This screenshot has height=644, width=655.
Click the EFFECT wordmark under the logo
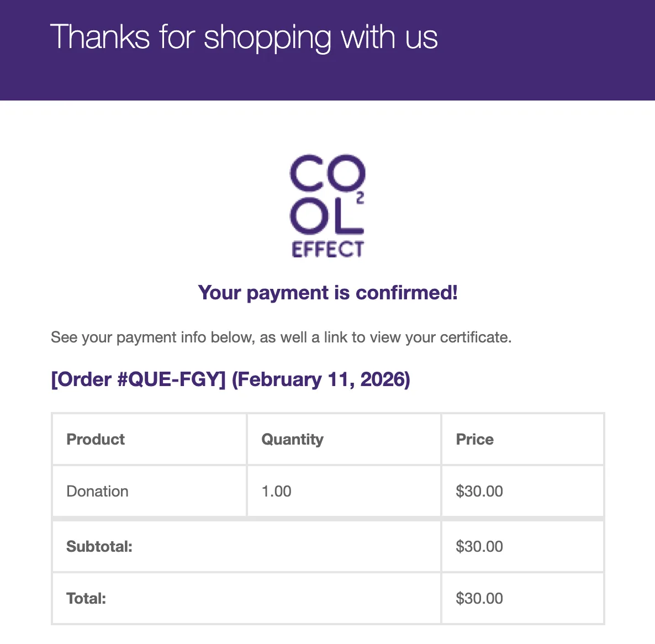tap(327, 250)
